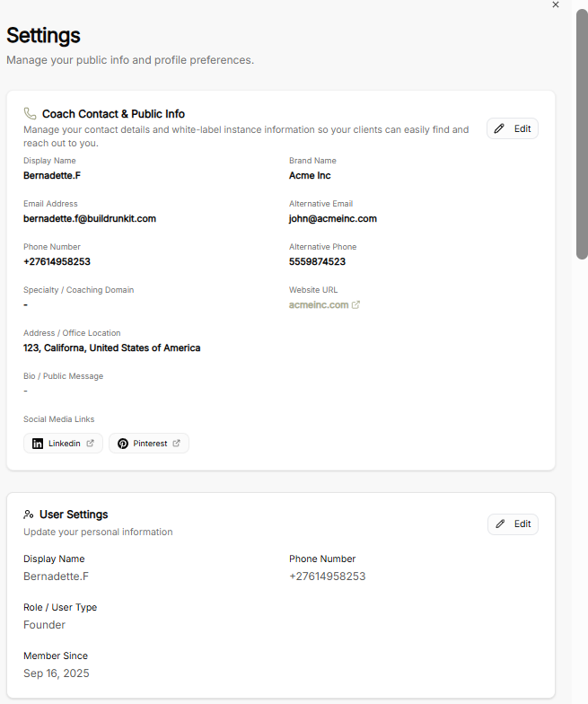The width and height of the screenshot is (588, 704).
Task: Edit the Coach Contact & Public Info section
Action: [512, 129]
